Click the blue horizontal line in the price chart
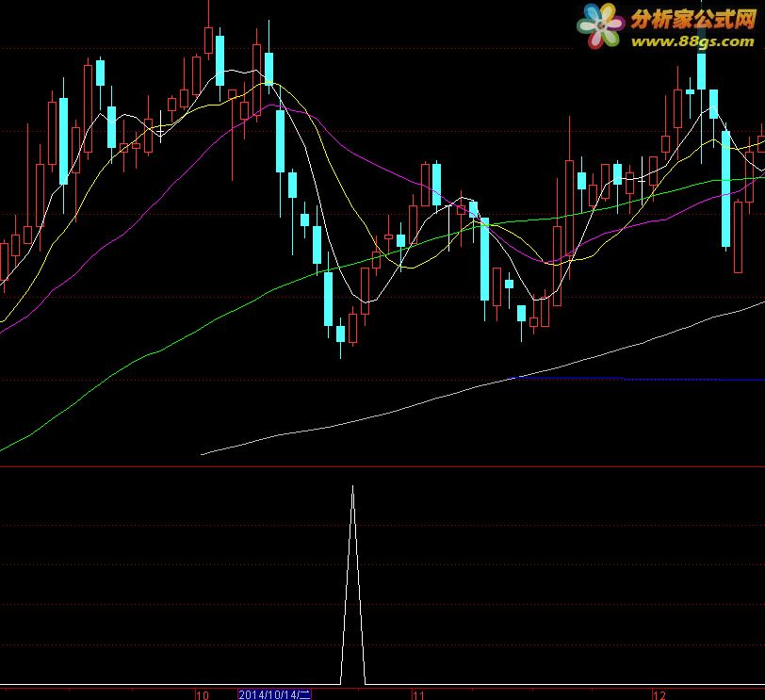 pyautogui.click(x=637, y=379)
